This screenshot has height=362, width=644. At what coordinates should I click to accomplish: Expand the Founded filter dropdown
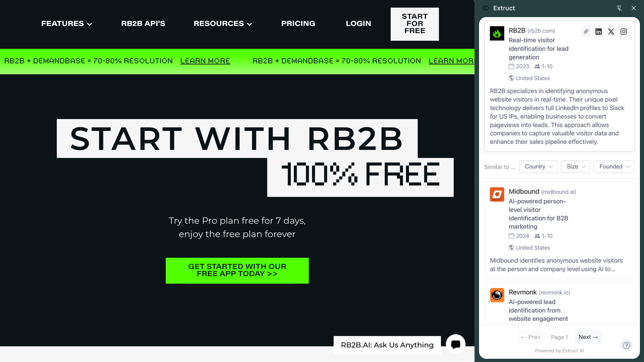click(x=614, y=167)
